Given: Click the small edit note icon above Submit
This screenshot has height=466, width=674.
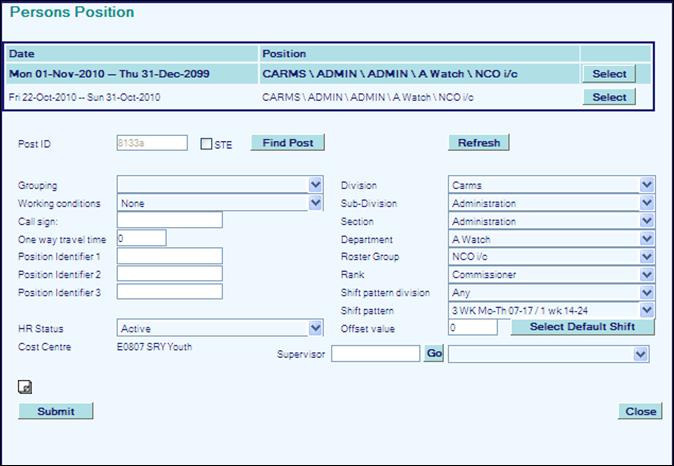Looking at the screenshot, I should (24, 386).
